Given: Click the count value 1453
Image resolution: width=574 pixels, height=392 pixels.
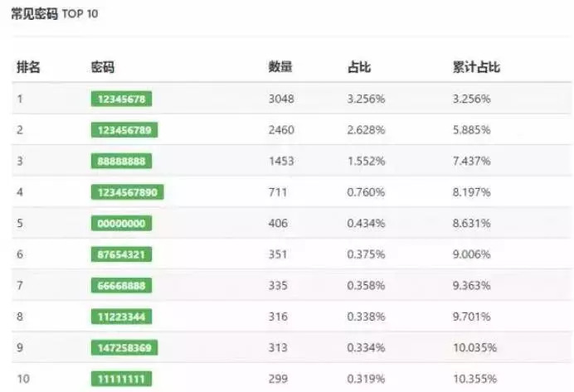Looking at the screenshot, I should (281, 161).
